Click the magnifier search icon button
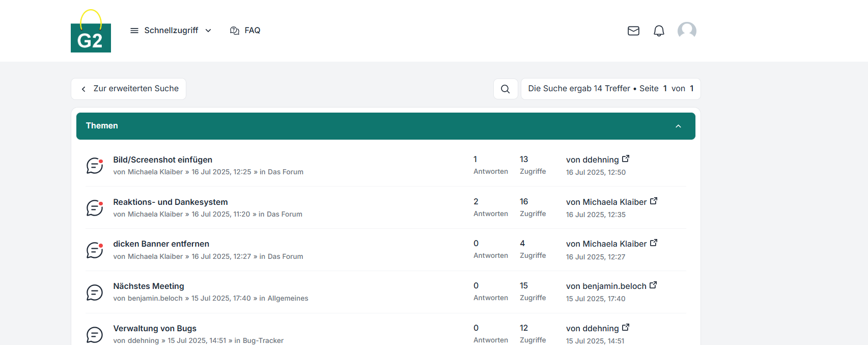This screenshot has width=868, height=345. (x=505, y=89)
